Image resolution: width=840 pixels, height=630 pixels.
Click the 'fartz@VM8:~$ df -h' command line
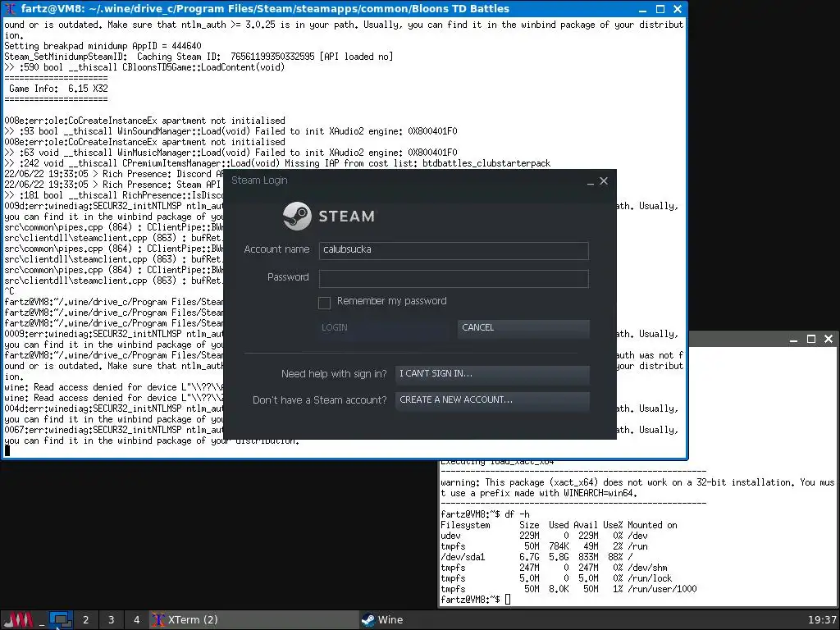485,514
